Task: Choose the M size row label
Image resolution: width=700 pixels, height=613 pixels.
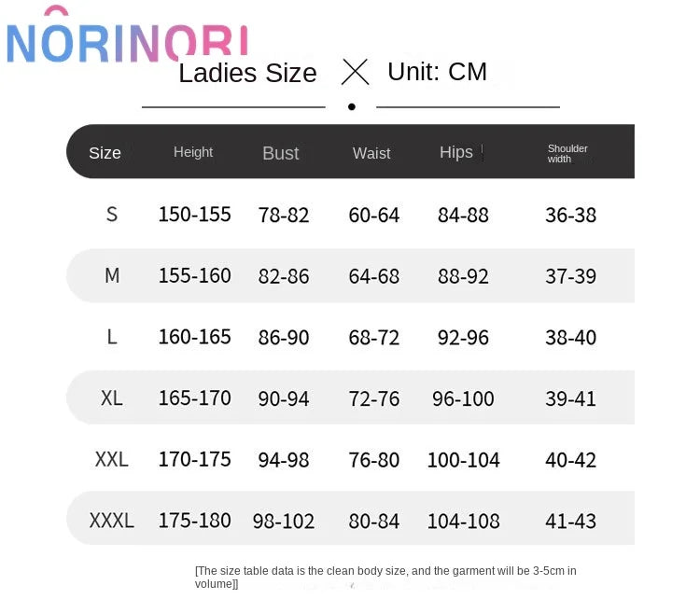Action: tap(112, 276)
